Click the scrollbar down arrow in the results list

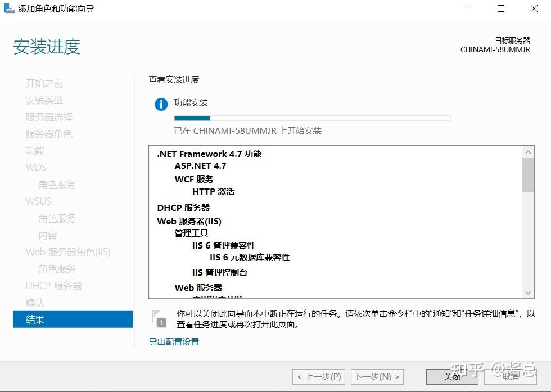coord(527,293)
